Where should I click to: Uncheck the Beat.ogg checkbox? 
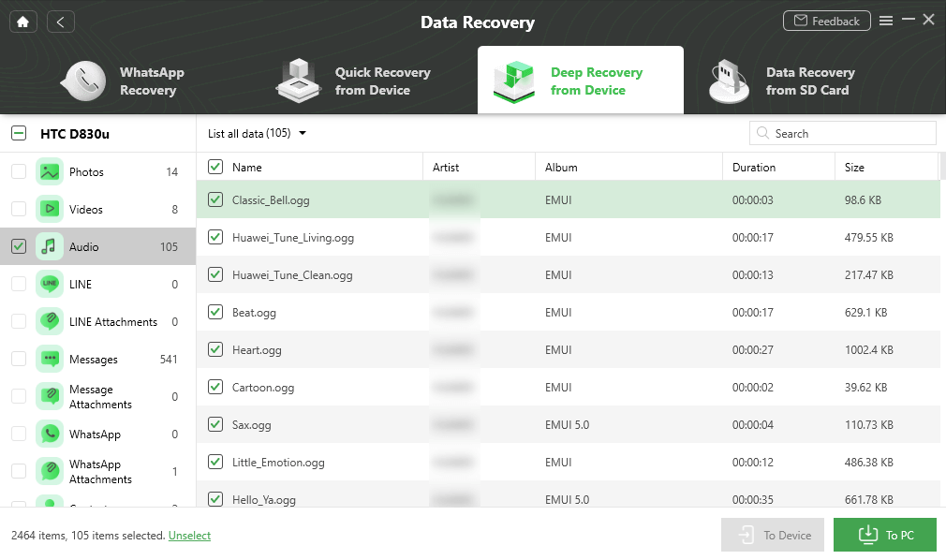215,312
